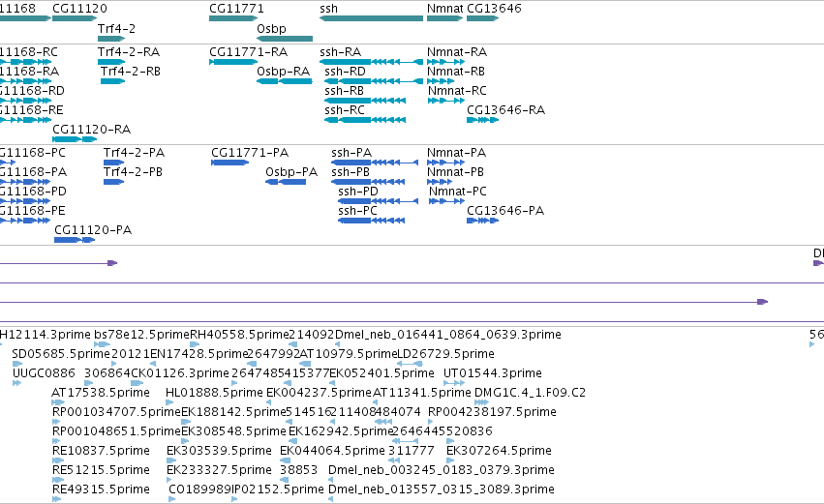Select the RE10837.5prime EST label
Viewport: 824px width, 504px height.
click(101, 451)
